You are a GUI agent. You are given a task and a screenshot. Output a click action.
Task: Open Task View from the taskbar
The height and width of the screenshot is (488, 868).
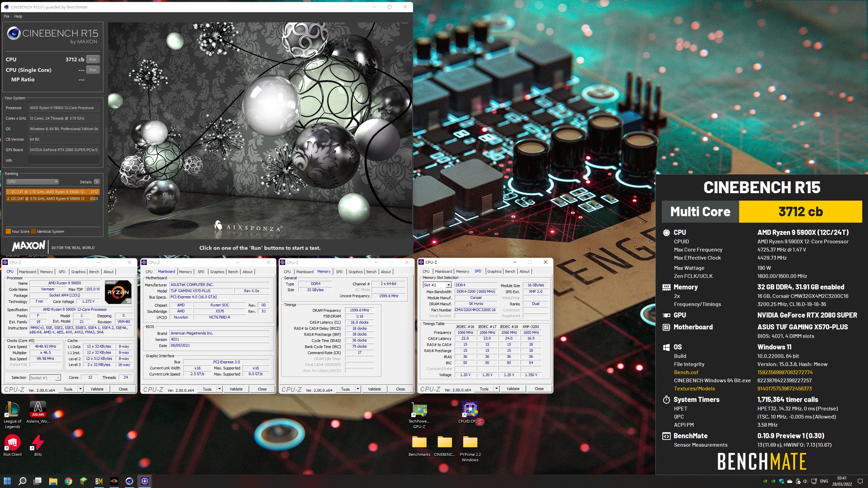[38, 481]
